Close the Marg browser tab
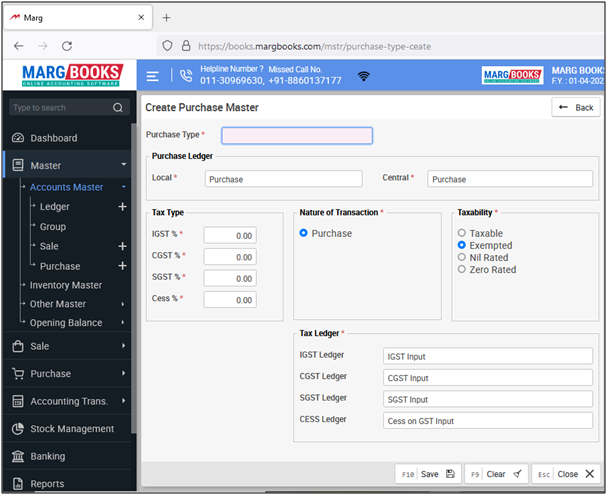The width and height of the screenshot is (608, 495). pos(141,17)
